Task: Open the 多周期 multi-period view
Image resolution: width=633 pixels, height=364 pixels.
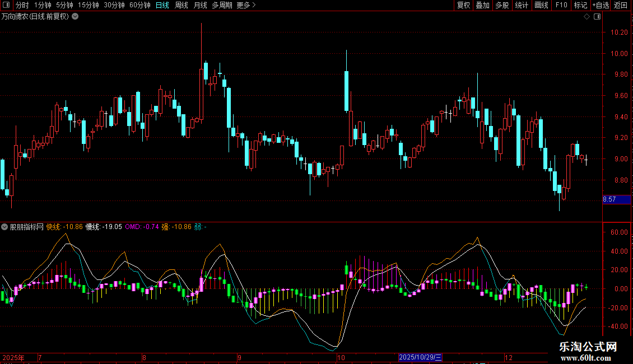Action: coord(222,5)
